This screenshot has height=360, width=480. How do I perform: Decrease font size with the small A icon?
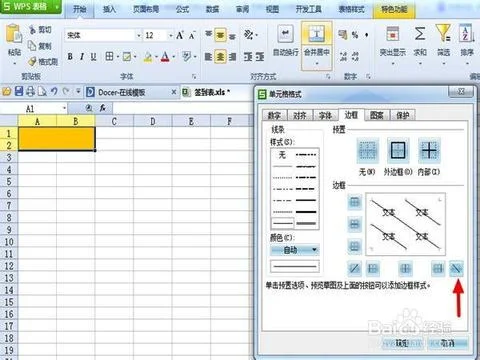(192, 35)
